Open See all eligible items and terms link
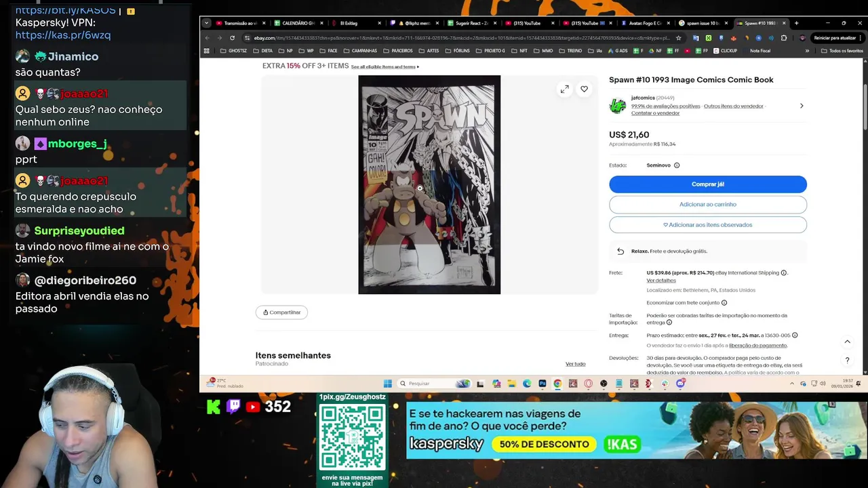Viewport: 868px width, 488px height. (384, 66)
